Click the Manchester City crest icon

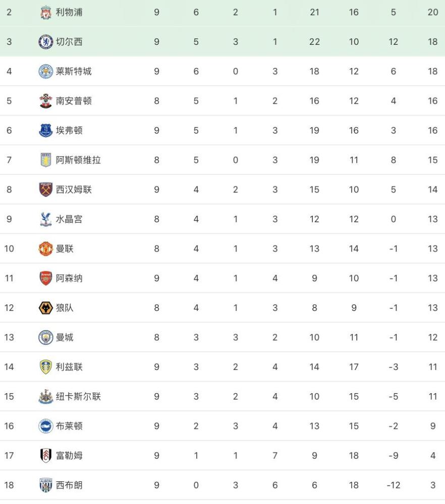point(45,337)
